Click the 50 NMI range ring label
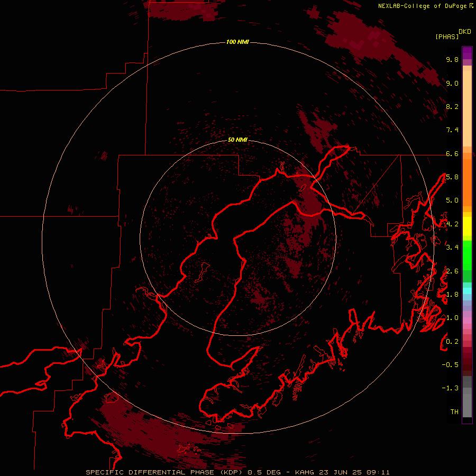The image size is (476, 476). tap(237, 140)
